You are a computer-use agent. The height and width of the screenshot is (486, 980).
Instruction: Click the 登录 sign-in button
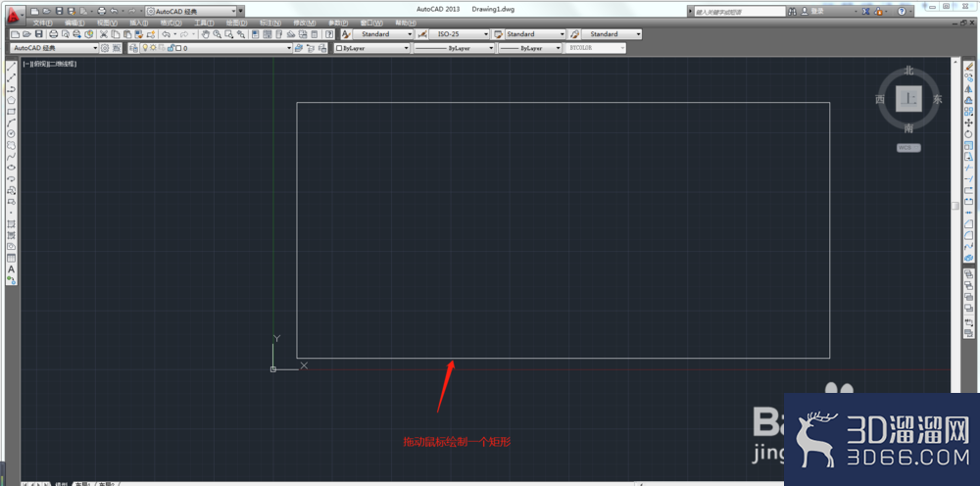click(812, 11)
